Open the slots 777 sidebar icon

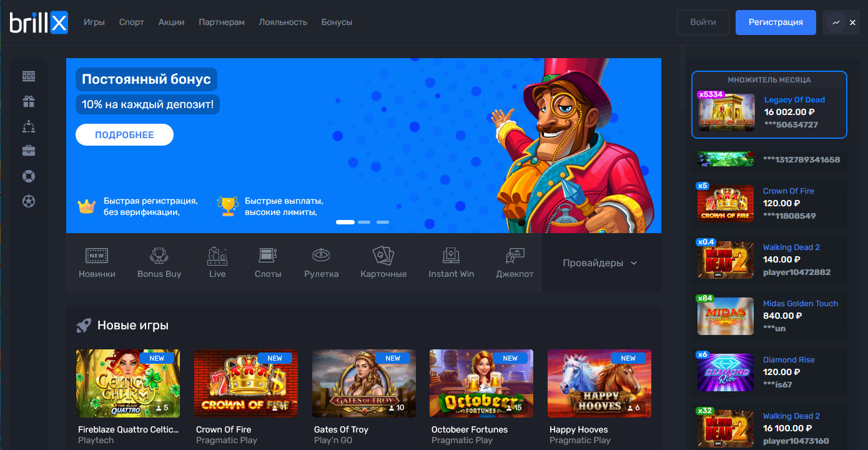pos(29,76)
